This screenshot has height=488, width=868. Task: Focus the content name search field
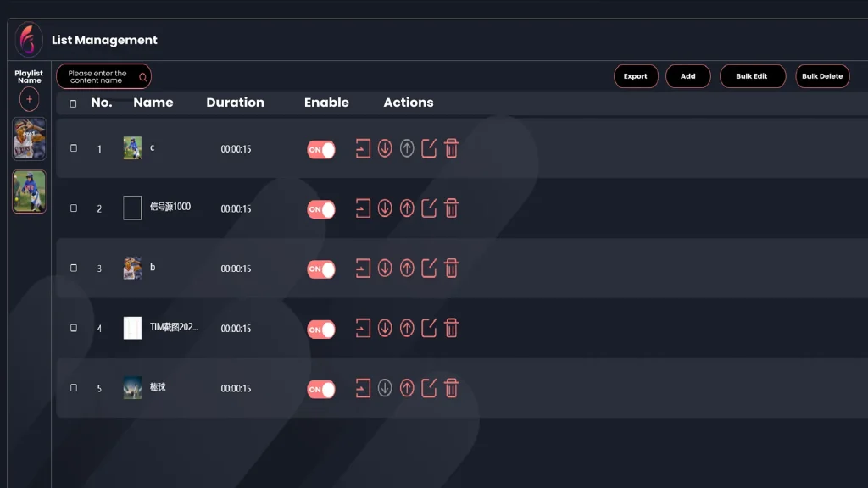(x=97, y=77)
